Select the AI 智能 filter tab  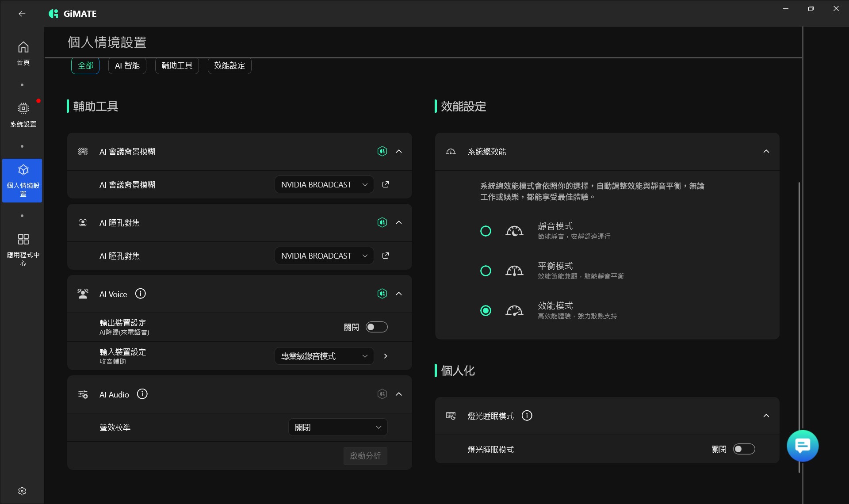click(127, 65)
